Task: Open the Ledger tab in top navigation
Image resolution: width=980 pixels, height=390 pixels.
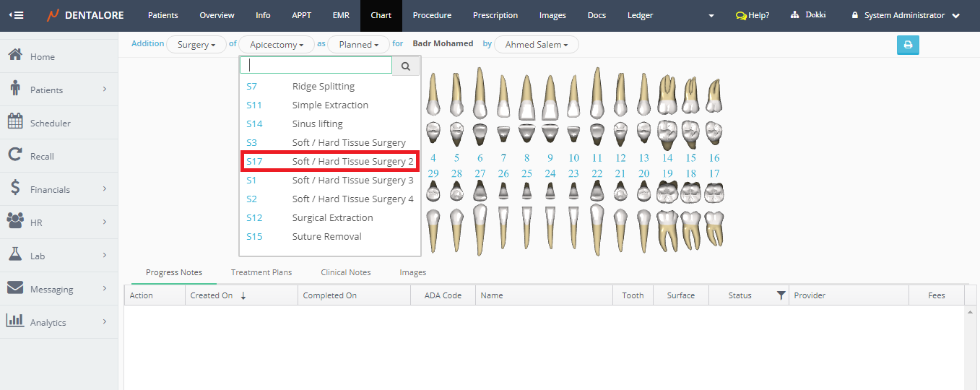Action: click(x=640, y=15)
